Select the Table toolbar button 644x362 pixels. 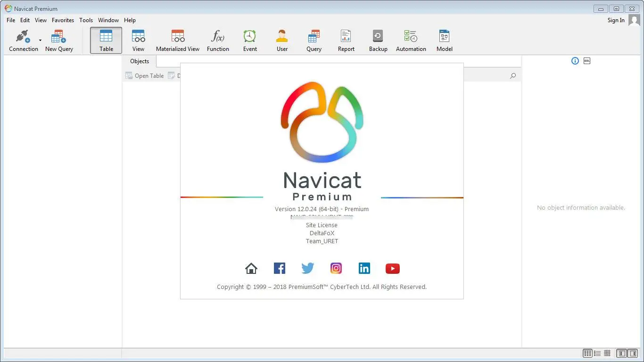(x=106, y=41)
